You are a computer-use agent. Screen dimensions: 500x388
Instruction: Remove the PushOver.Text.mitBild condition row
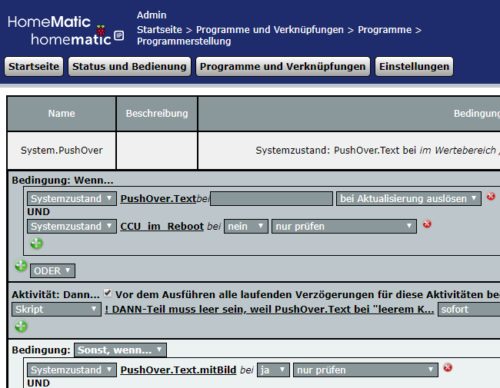[x=448, y=367]
